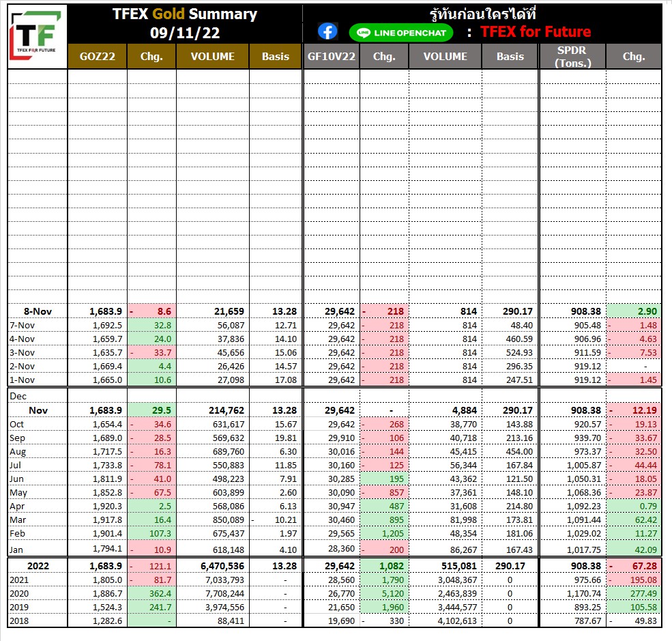The height and width of the screenshot is (641, 672).
Task: Select basis value 17.08 for 1-Nov
Action: tap(286, 380)
